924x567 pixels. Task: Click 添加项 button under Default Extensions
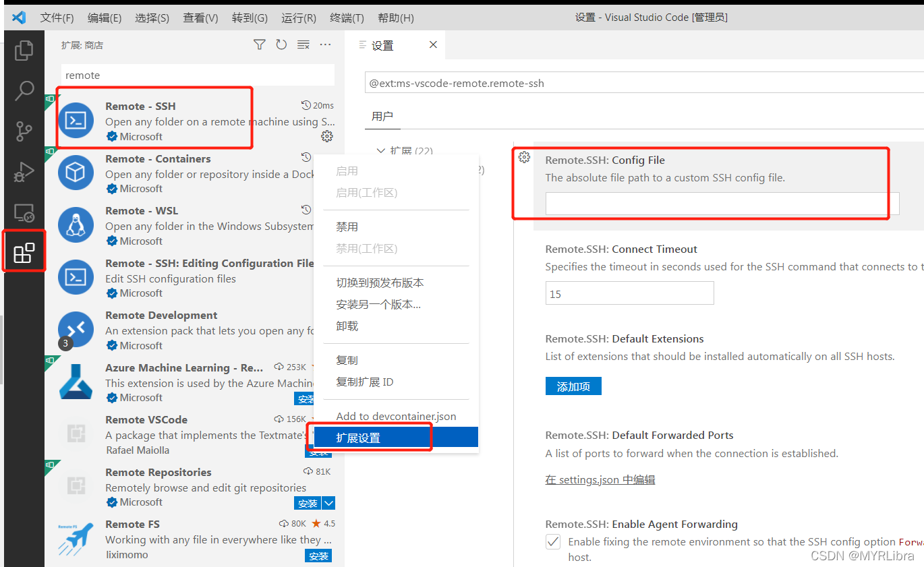573,386
